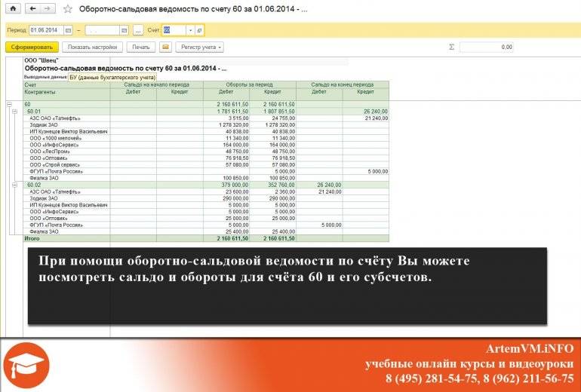This screenshot has width=581, height=392.
Task: Click the Home icon in the title bar
Action: [13, 9]
